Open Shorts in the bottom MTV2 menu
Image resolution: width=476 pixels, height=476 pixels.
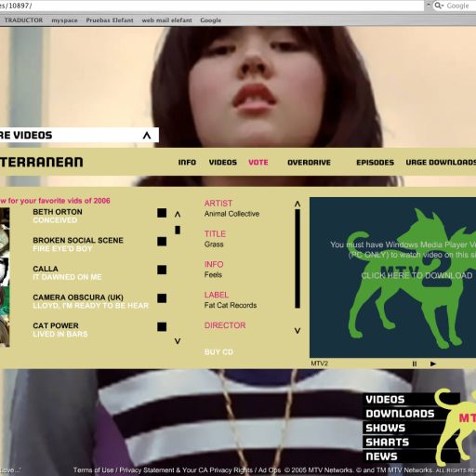click(x=388, y=443)
